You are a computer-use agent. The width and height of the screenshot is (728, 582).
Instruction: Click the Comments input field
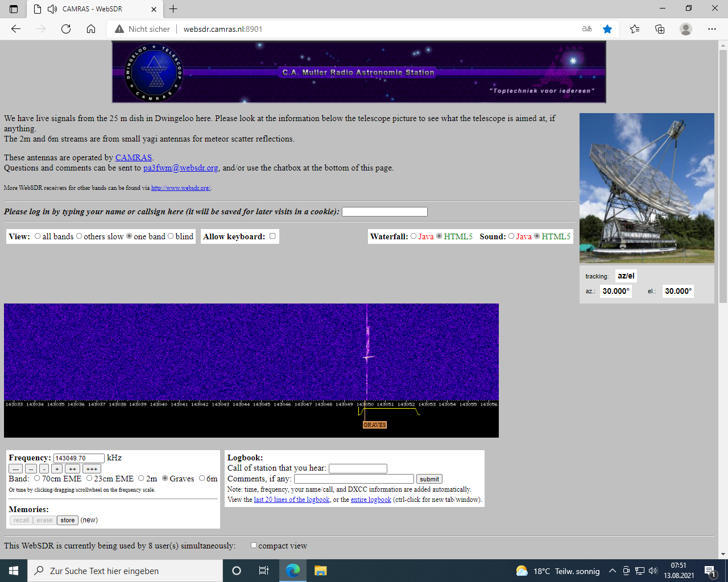[354, 479]
